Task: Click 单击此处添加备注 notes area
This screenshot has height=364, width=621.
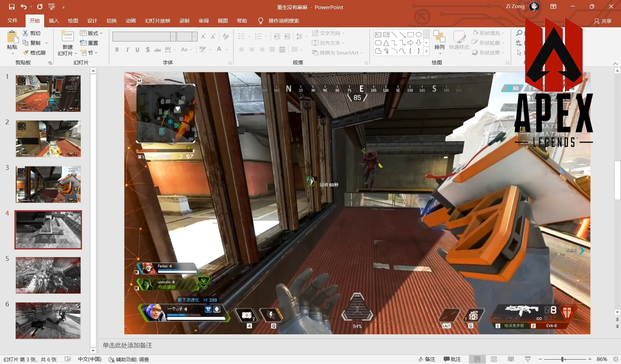Action: click(127, 345)
